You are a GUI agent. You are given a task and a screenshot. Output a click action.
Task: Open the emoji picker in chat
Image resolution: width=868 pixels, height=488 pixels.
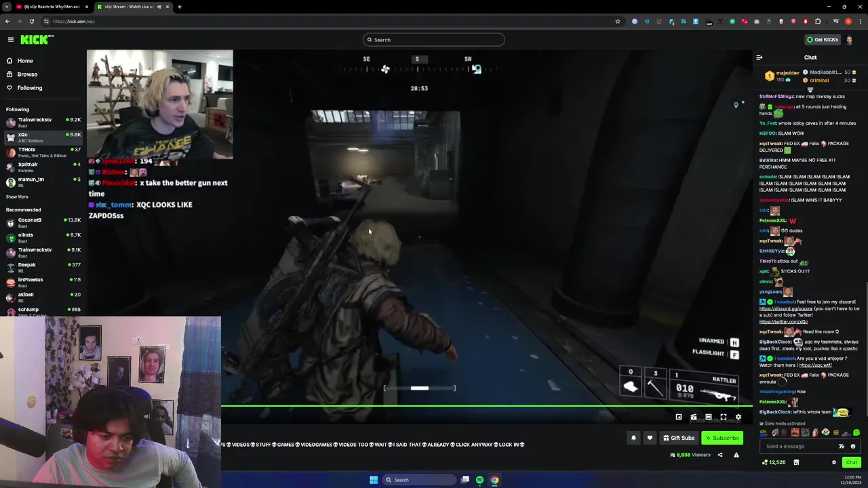[853, 447]
